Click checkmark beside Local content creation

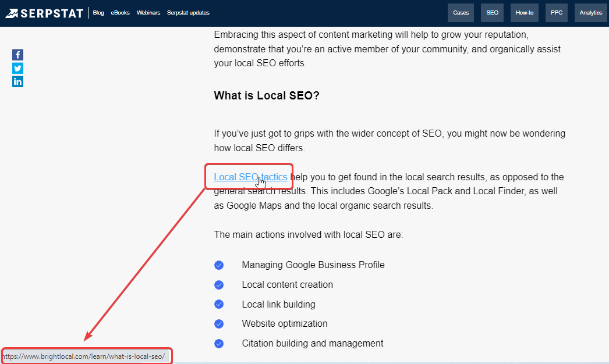219,285
